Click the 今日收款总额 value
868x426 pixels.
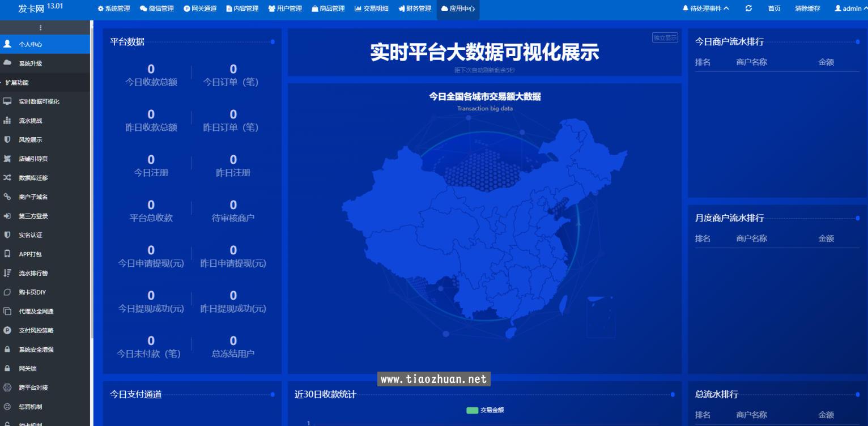tap(151, 69)
